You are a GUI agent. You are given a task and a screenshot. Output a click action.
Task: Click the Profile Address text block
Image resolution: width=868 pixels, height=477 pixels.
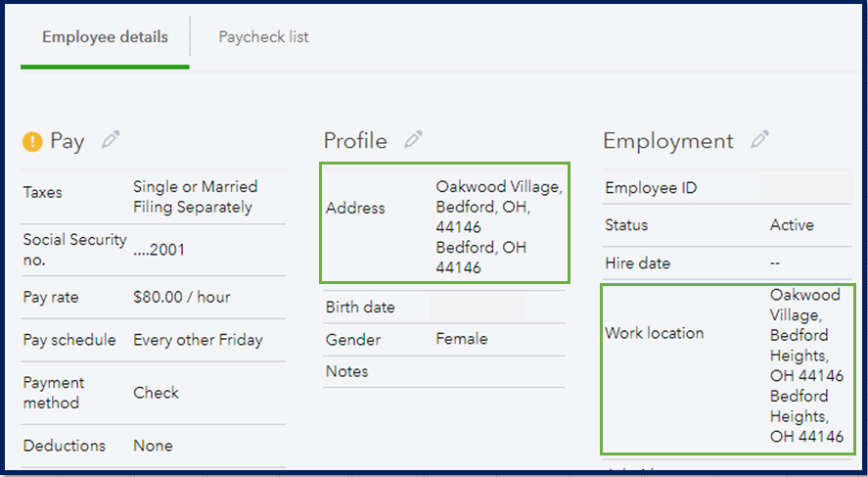(498, 226)
